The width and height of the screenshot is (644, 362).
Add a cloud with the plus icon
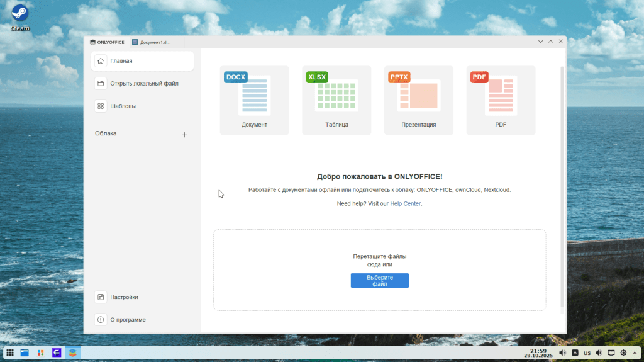click(184, 135)
